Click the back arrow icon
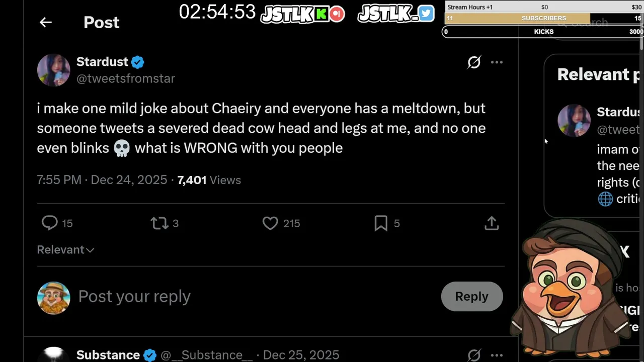The width and height of the screenshot is (644, 362). tap(46, 22)
